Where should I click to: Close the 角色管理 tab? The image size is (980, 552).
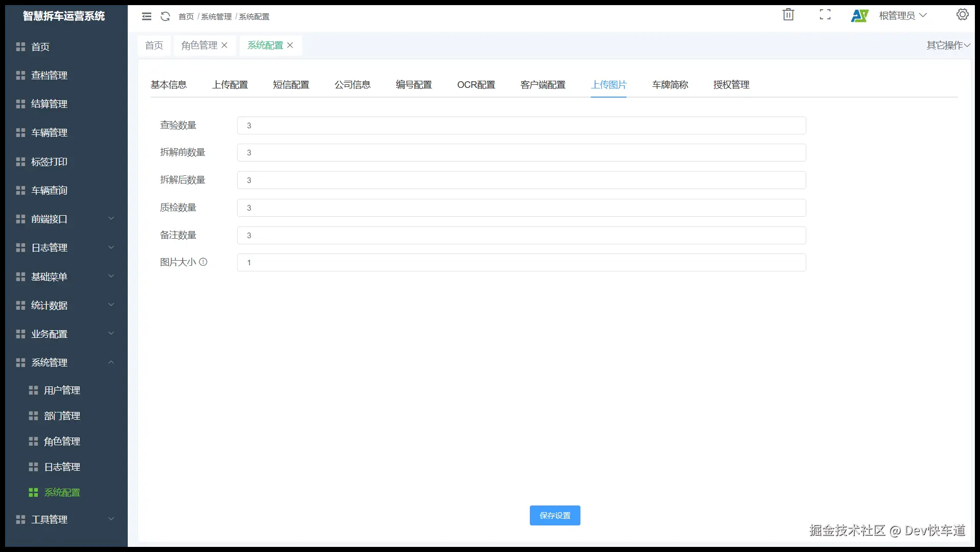[x=224, y=45]
